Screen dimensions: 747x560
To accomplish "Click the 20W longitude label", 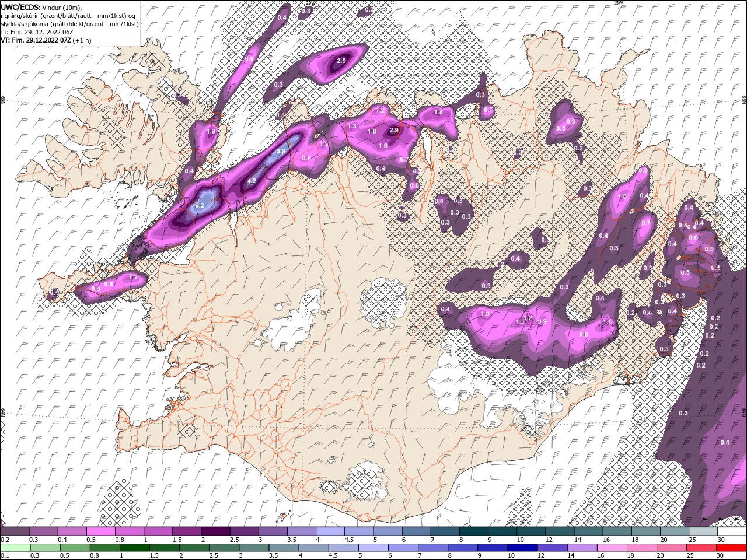I will coord(310,3).
